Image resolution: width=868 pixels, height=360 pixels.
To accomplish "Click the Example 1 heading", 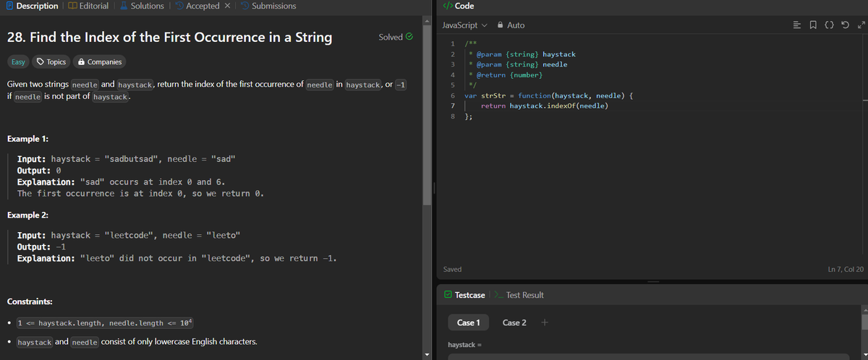I will (x=27, y=139).
